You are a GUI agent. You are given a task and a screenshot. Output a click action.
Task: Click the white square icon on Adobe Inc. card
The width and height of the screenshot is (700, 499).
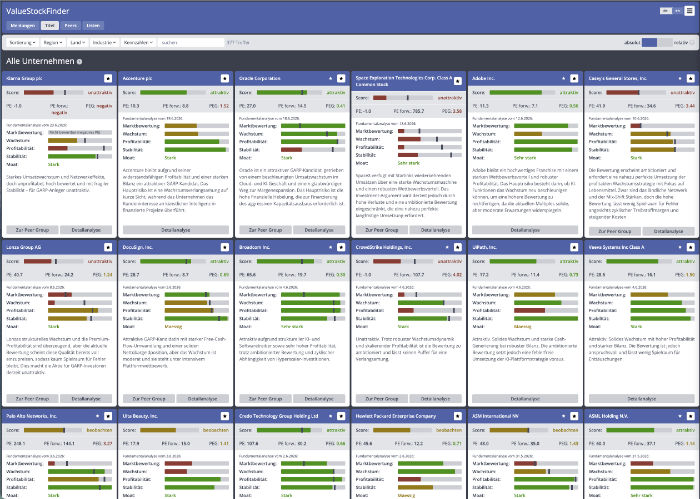pos(574,79)
